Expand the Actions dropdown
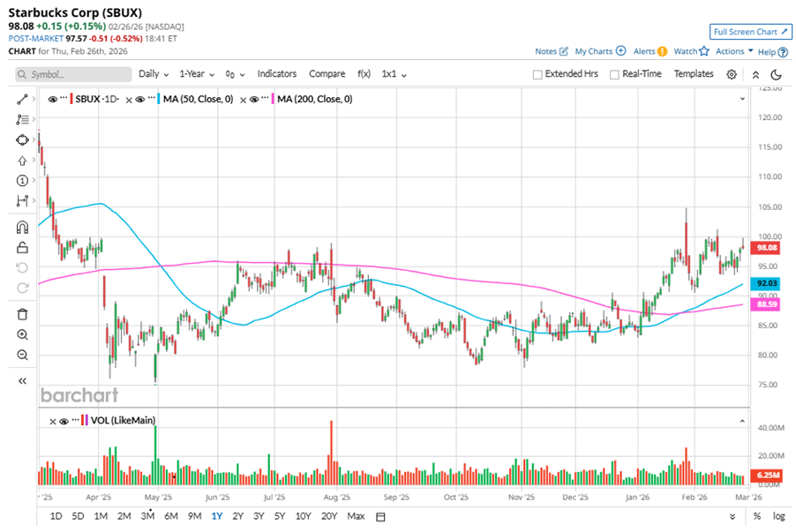This screenshot has width=796, height=532. tap(734, 51)
